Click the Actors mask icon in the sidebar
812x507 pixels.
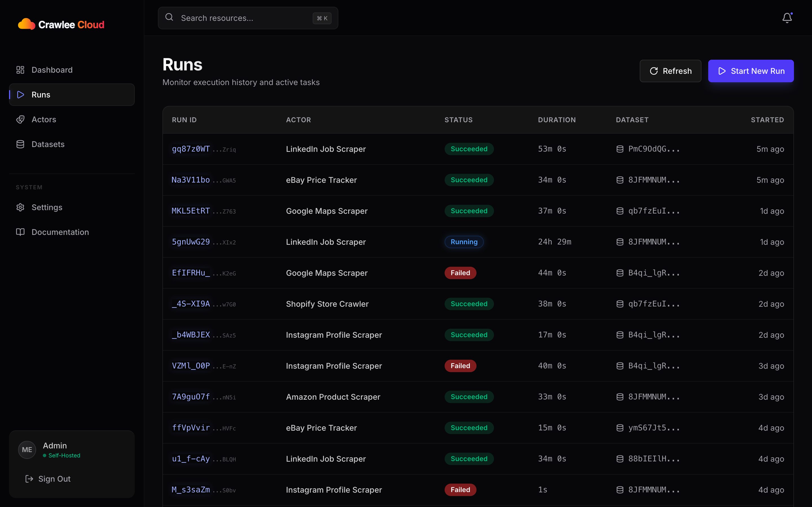pyautogui.click(x=20, y=119)
